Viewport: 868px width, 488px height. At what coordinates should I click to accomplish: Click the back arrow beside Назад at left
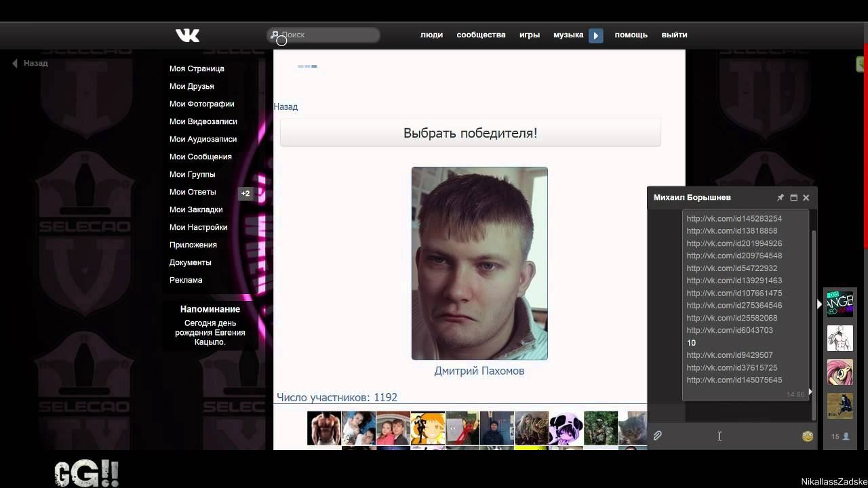point(15,63)
